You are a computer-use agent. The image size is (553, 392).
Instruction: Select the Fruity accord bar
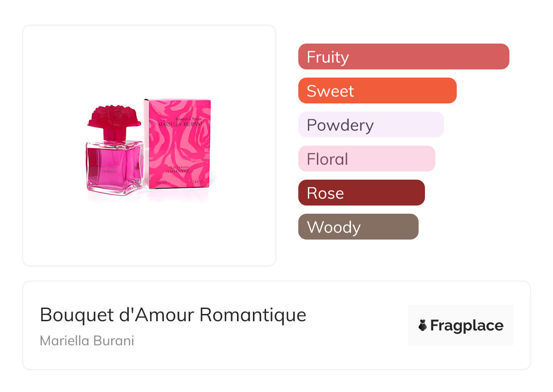[x=403, y=57]
